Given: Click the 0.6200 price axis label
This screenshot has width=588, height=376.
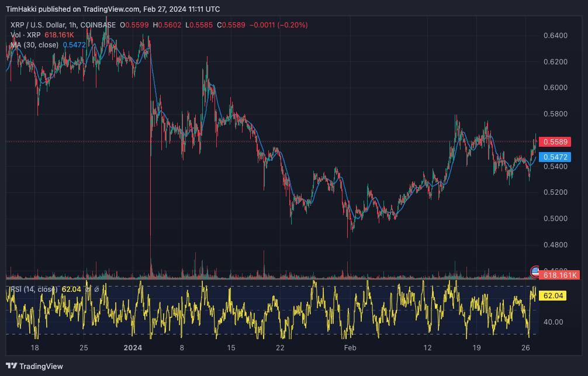Looking at the screenshot, I should tap(555, 61).
